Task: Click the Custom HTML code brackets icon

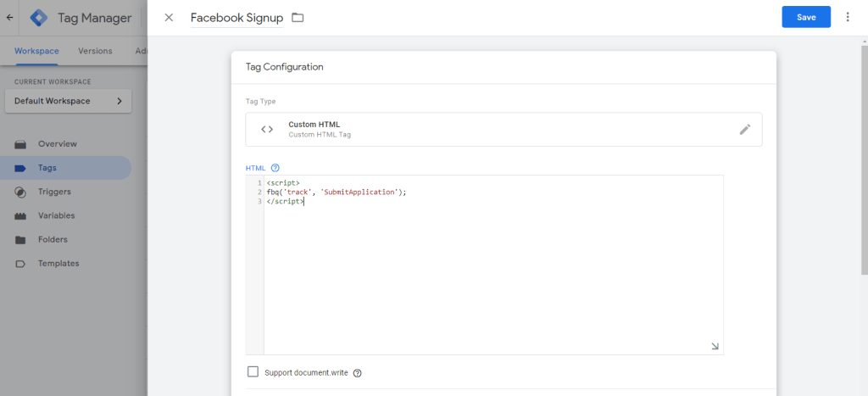Action: pyautogui.click(x=267, y=130)
